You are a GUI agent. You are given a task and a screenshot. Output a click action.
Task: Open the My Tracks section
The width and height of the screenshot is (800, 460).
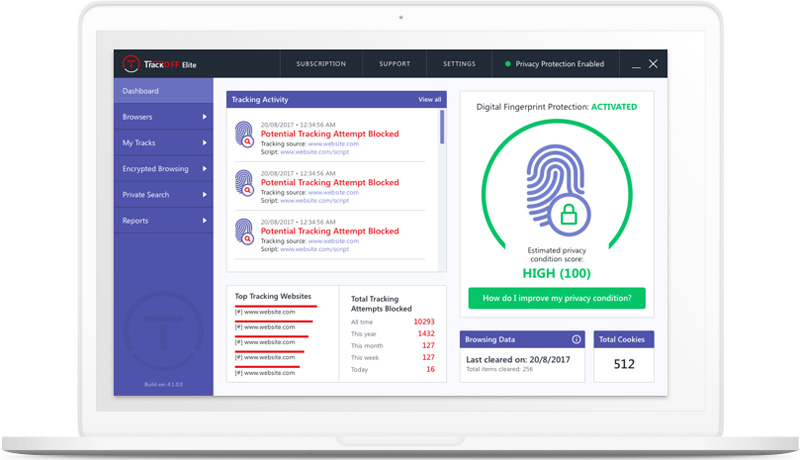[164, 143]
